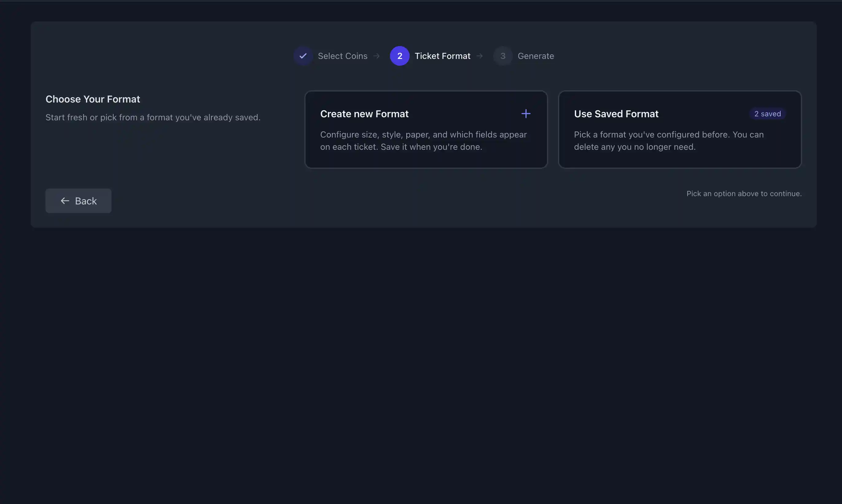Jump to the Select Coins step label
842x504 pixels.
pyautogui.click(x=342, y=56)
